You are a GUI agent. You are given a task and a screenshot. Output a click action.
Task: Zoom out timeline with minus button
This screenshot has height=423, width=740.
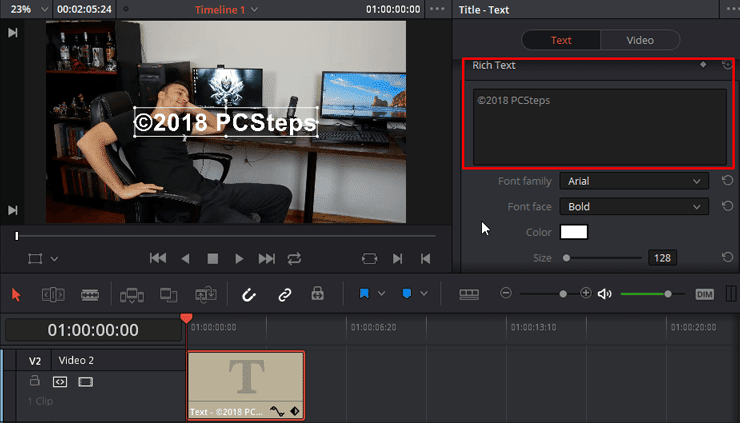(x=505, y=293)
